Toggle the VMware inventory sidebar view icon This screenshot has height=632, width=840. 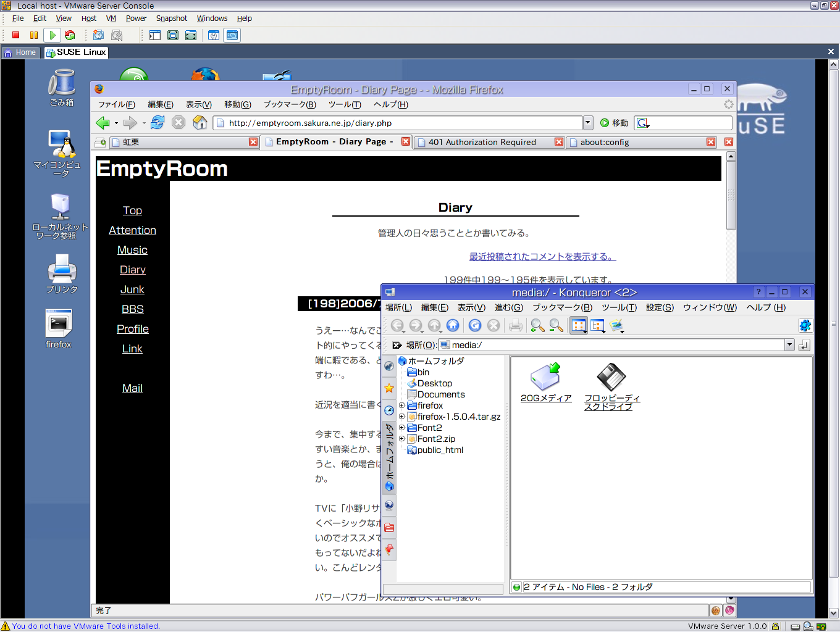tap(155, 35)
